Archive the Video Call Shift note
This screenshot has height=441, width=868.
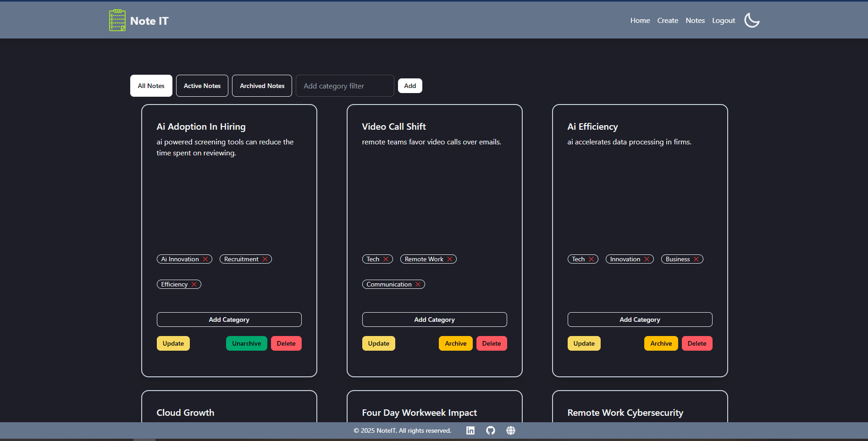[455, 343]
